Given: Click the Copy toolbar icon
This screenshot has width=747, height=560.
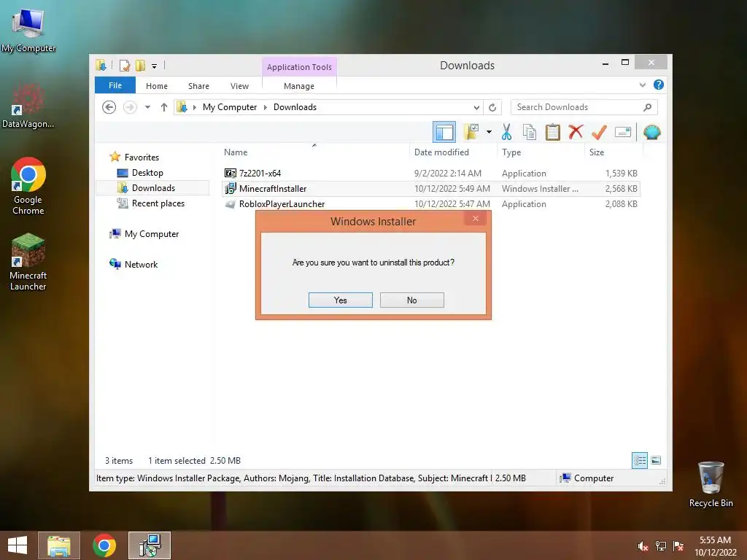Looking at the screenshot, I should 530,132.
